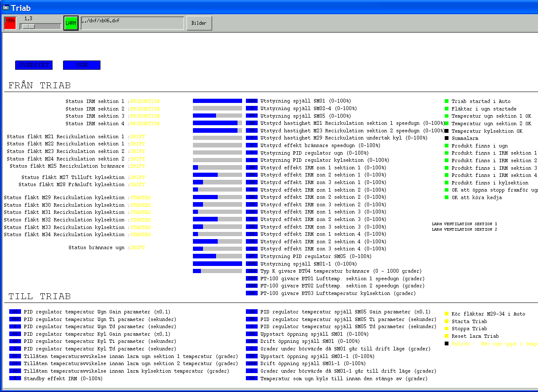Image resolution: width=538 pixels, height=392 pixels.
Task: Edit value field PID regulator Kyl Gain parameter
Action: click(x=15, y=334)
